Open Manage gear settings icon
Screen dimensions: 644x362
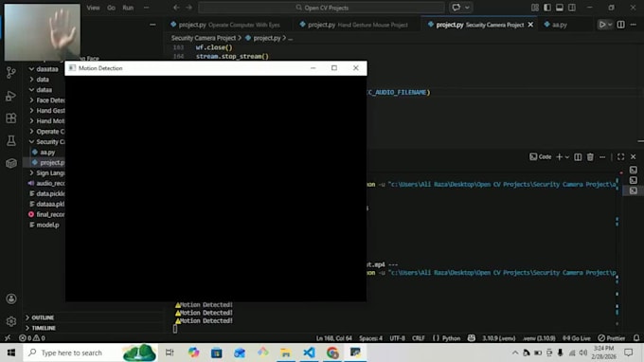[x=11, y=321]
